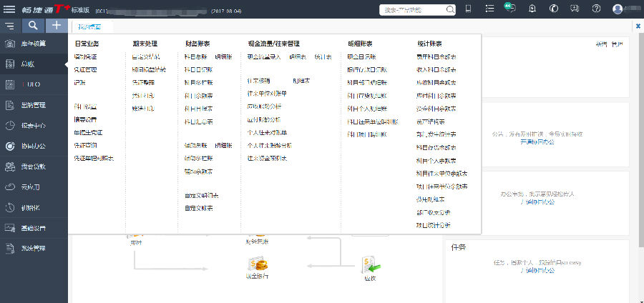
Task: Select 系统管理 in sidebar
Action: click(x=33, y=249)
